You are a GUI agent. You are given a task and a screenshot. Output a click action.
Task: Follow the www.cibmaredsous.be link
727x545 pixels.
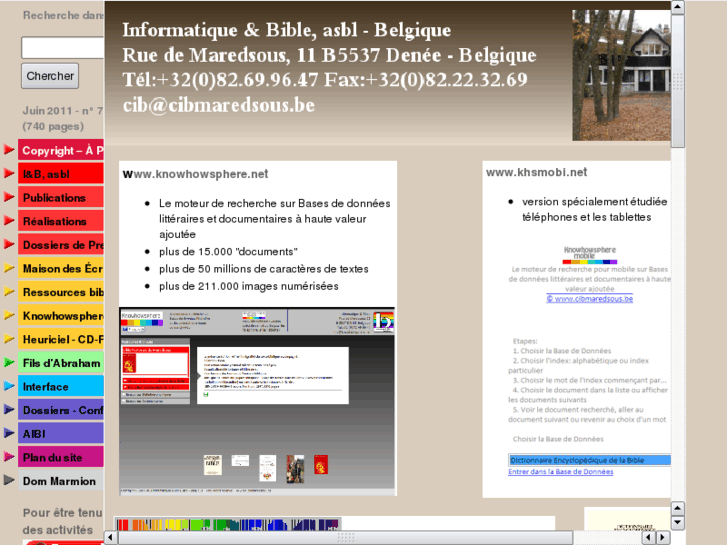(x=589, y=299)
